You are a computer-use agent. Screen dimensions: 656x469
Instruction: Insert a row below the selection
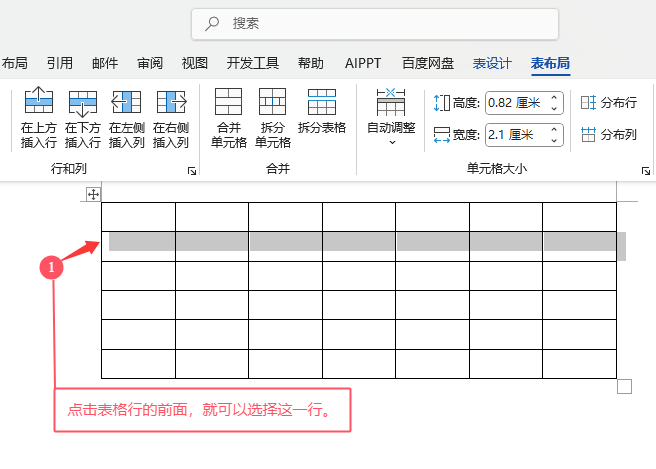[x=82, y=118]
